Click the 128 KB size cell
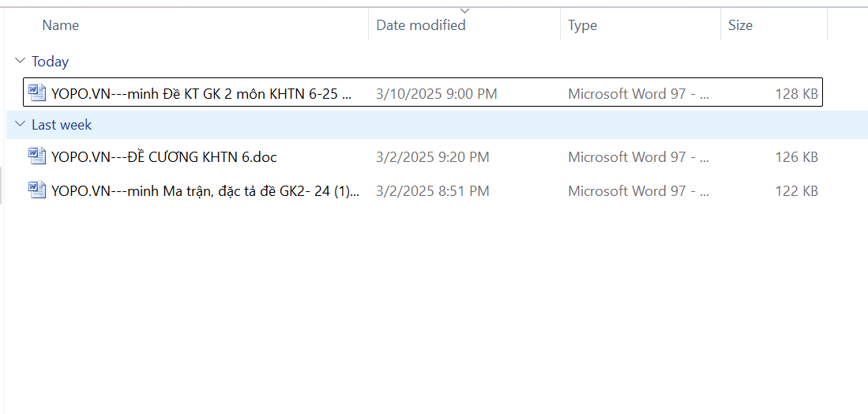Viewport: 868px width, 414px height. point(796,94)
